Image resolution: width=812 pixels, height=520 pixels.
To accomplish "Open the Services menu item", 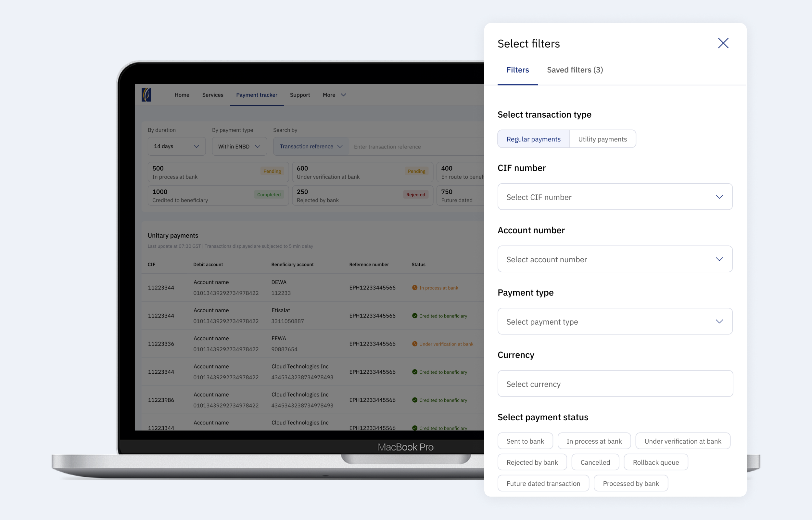I will [x=212, y=95].
